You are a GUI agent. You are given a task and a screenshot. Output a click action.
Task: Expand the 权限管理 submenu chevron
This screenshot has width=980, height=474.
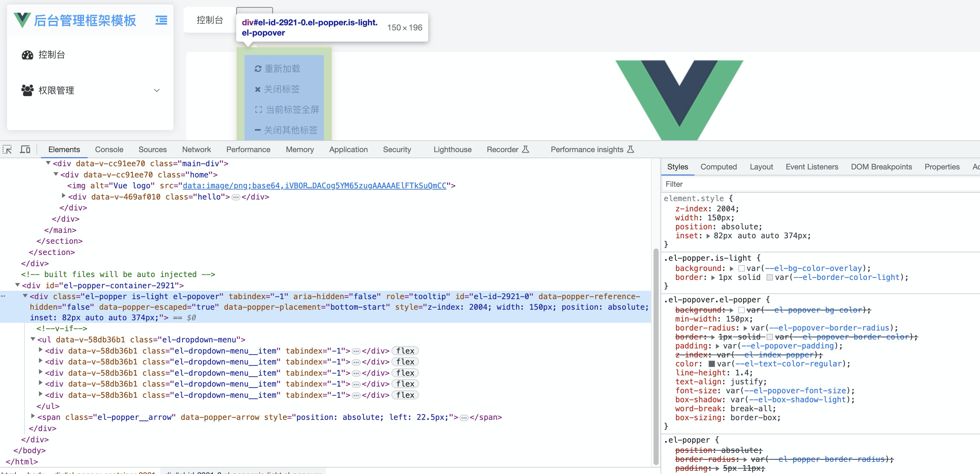pos(157,91)
